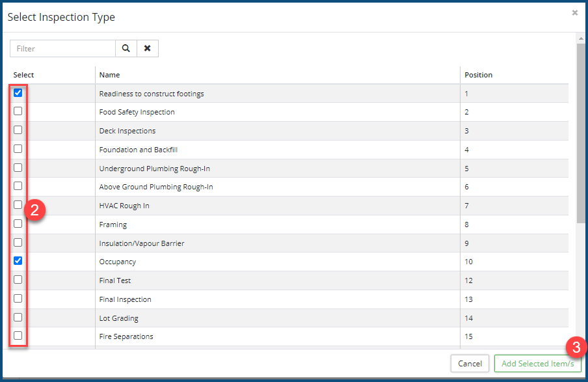Enable the HVAC Rough In checkbox
Image resolution: width=588 pixels, height=382 pixels.
18,205
